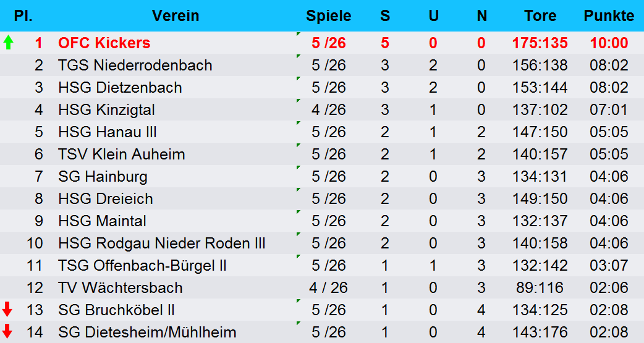Image resolution: width=644 pixels, height=343 pixels.
Task: Click green corner marker in OFC Kickers row
Action: [x=298, y=34]
